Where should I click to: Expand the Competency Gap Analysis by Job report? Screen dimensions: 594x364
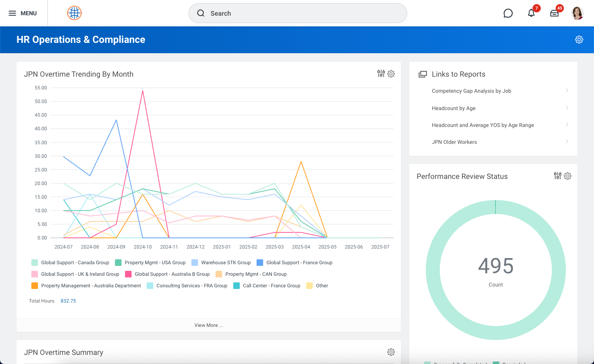(x=567, y=90)
